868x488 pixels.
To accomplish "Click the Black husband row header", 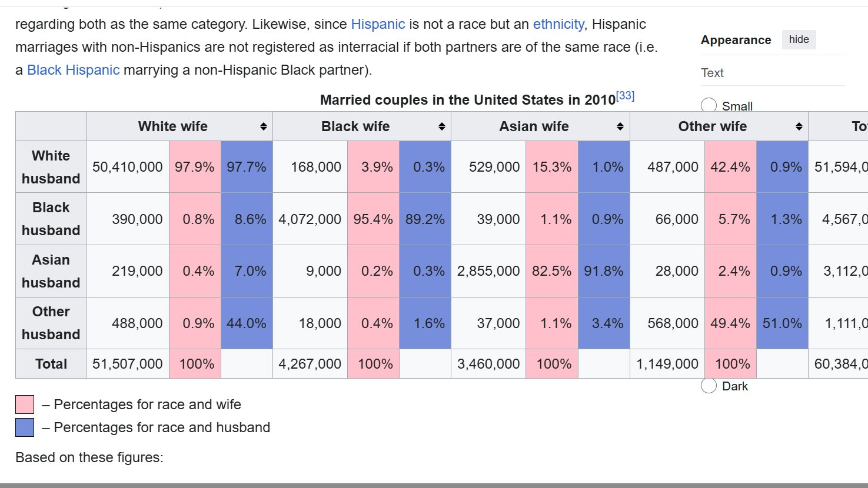I will 51,219.
